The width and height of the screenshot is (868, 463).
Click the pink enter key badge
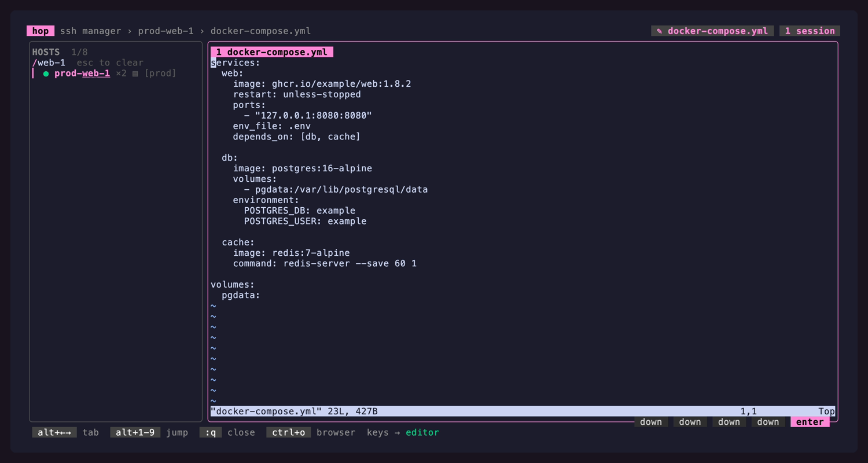(x=810, y=422)
